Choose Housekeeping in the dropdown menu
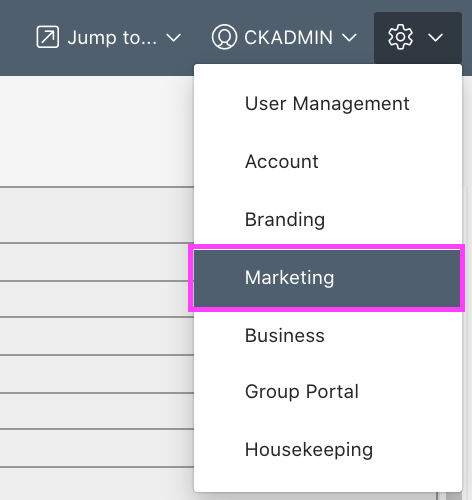Screen dimensions: 472x500 pyautogui.click(x=328, y=450)
